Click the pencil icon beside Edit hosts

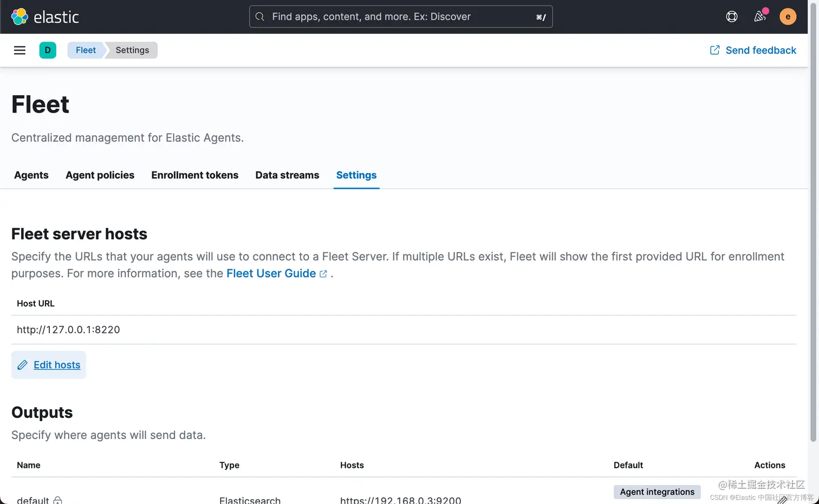pyautogui.click(x=23, y=365)
